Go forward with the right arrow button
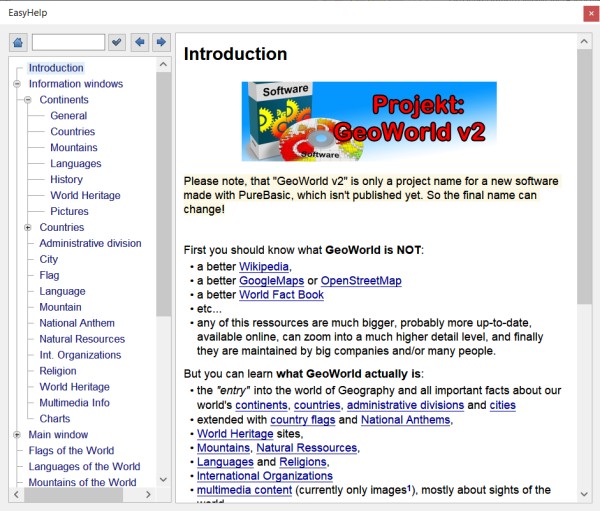600x511 pixels. tap(161, 42)
